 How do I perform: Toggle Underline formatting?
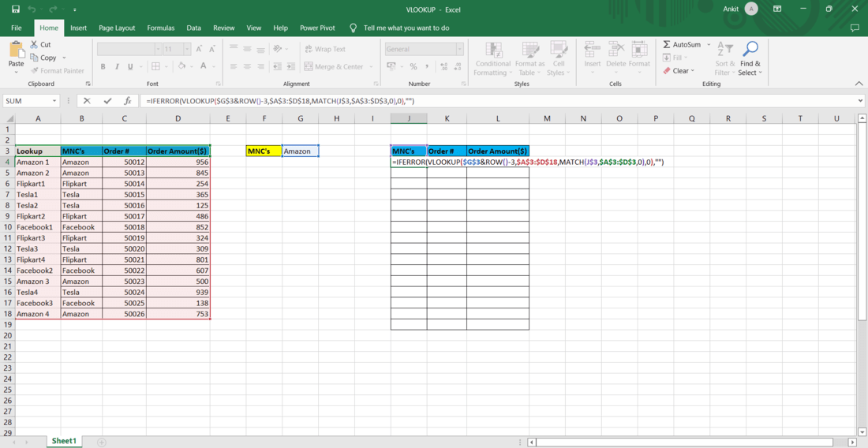(x=130, y=66)
